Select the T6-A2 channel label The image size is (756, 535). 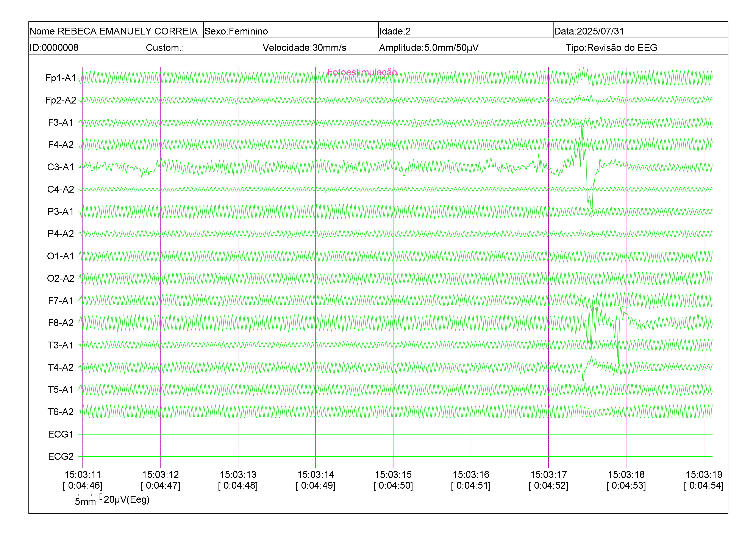pyautogui.click(x=61, y=412)
